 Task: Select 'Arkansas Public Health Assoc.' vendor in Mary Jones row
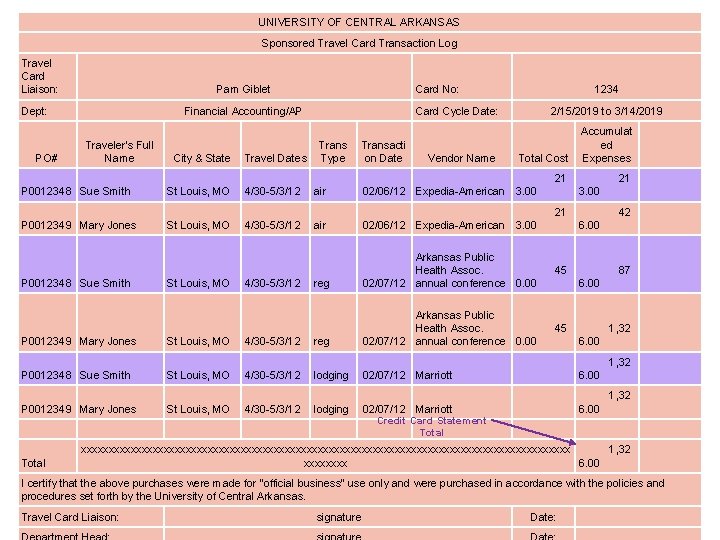point(461,322)
